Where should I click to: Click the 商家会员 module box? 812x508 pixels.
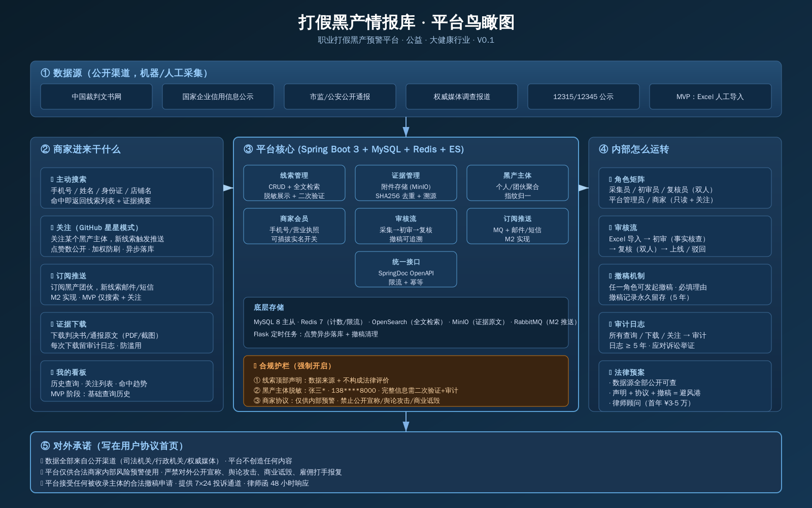(x=294, y=226)
